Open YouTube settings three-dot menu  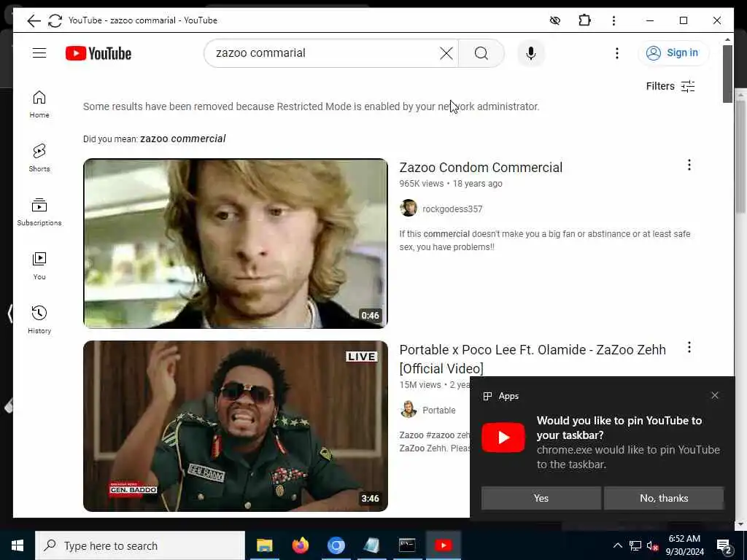coord(617,53)
